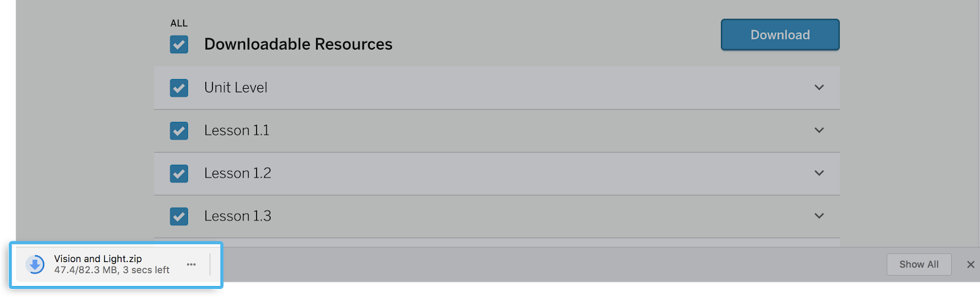Click the Lesson 1.2 row label

tap(238, 173)
